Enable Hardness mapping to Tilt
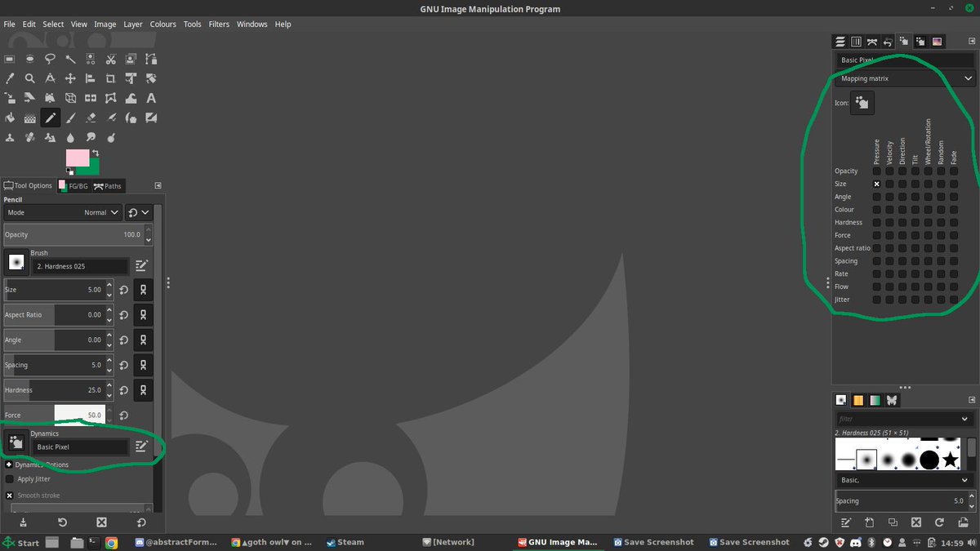The width and height of the screenshot is (980, 551). pyautogui.click(x=915, y=222)
